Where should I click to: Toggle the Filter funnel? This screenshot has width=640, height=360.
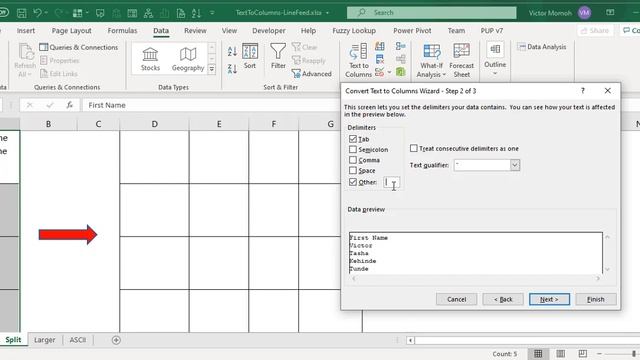coord(278,56)
